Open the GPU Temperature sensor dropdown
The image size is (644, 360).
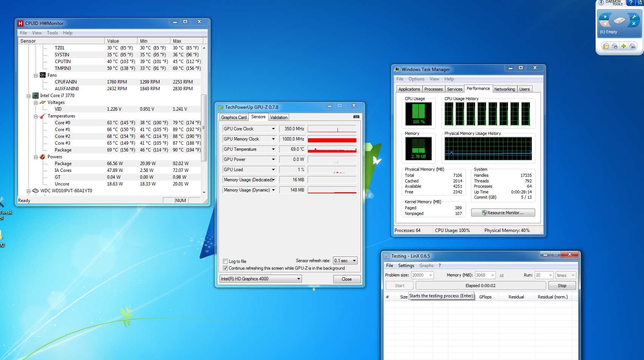[x=273, y=149]
